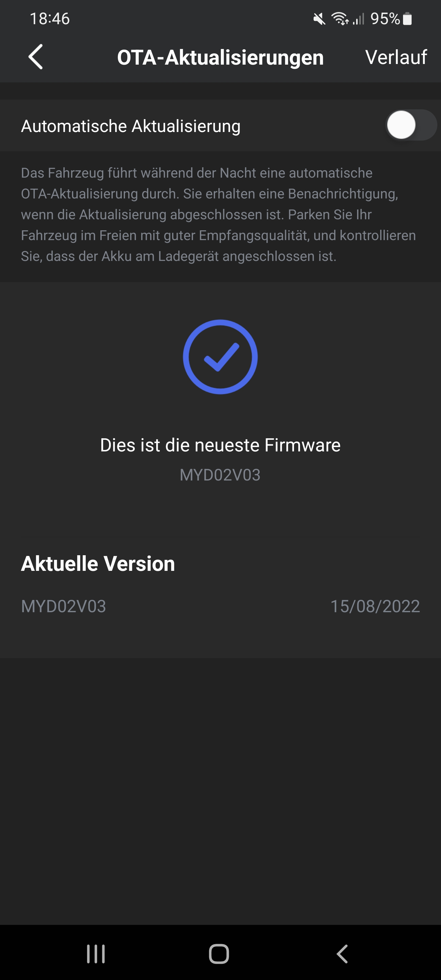Select the Automatische Aktualisierung label
This screenshot has width=441, height=980.
pos(130,126)
